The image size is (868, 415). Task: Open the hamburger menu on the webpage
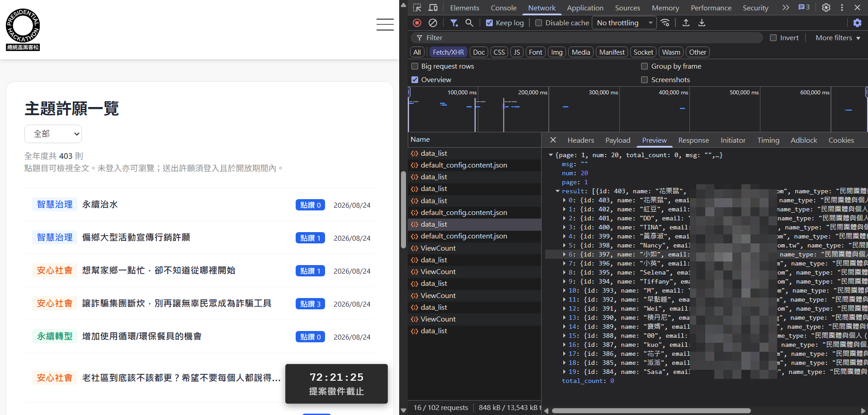point(385,25)
